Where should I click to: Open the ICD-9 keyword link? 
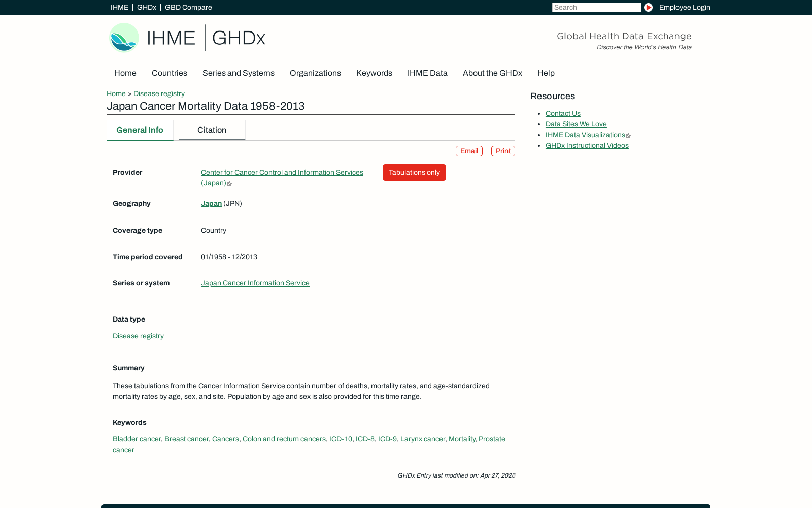click(x=387, y=439)
